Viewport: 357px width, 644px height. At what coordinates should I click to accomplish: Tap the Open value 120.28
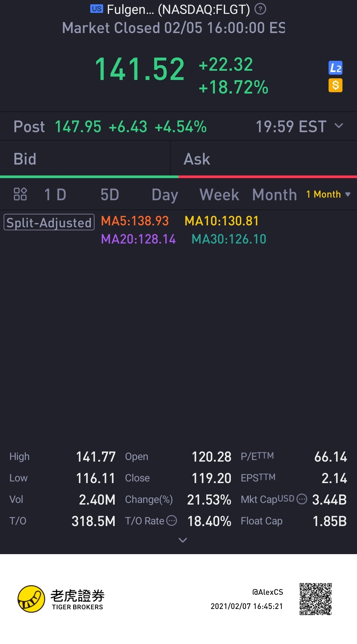(212, 457)
